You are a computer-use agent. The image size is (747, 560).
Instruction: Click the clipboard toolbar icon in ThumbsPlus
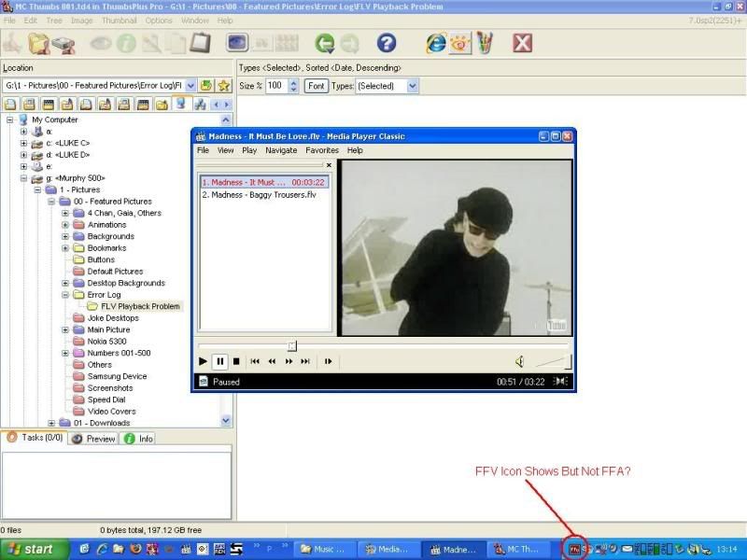point(200,43)
